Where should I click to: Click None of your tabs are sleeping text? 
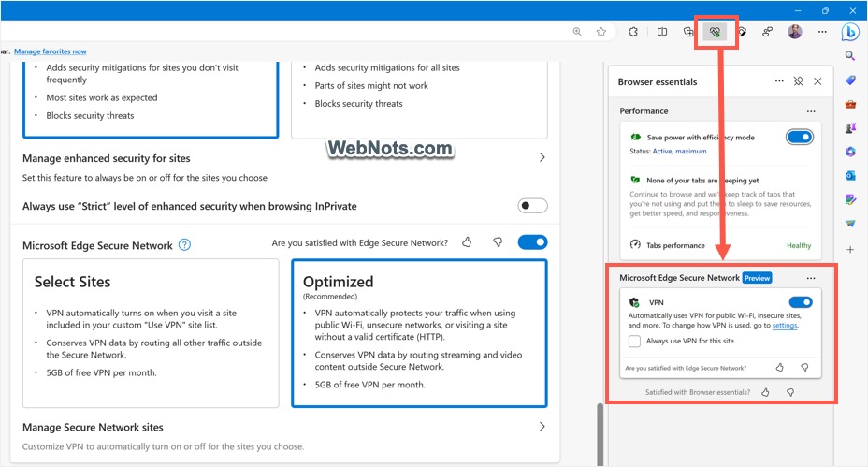tap(702, 181)
